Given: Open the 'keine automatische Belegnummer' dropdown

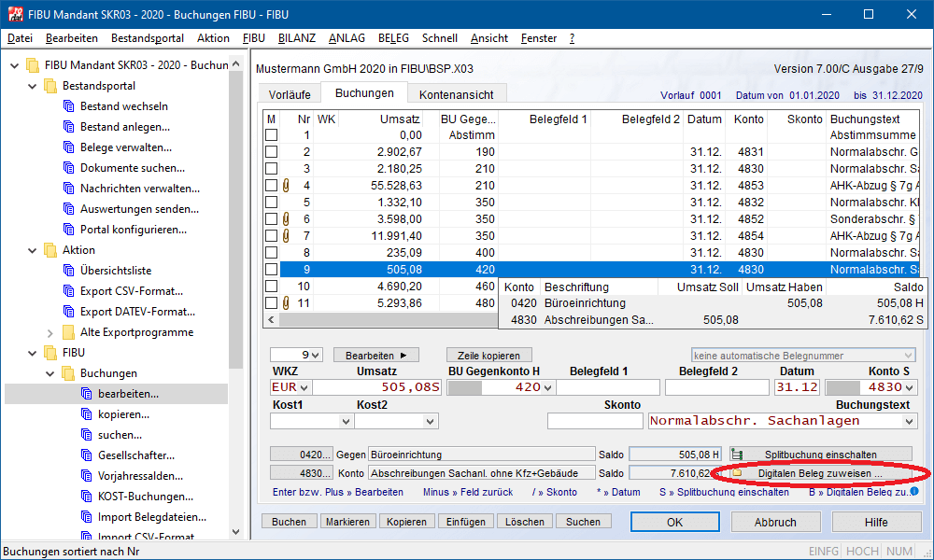Looking at the screenshot, I should click(x=802, y=355).
